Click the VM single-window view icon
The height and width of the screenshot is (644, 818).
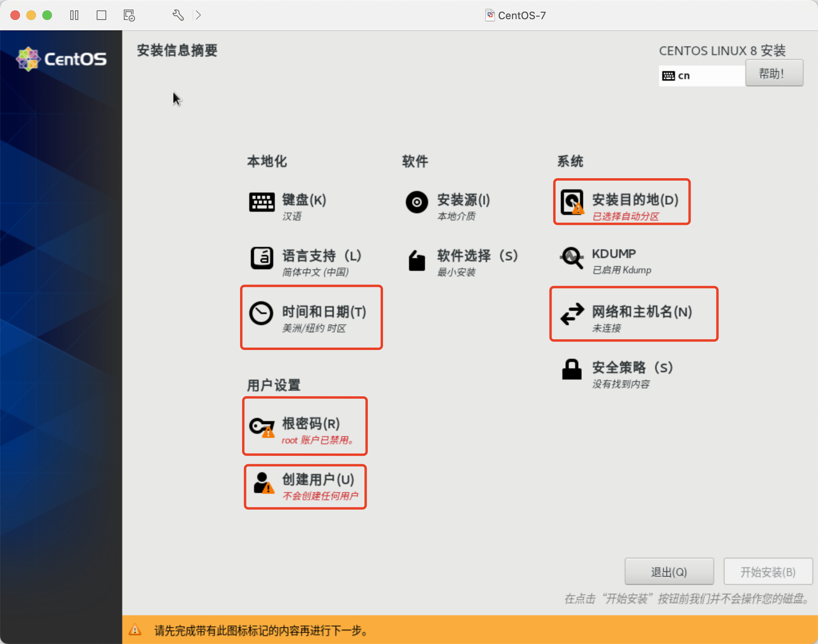pyautogui.click(x=101, y=16)
